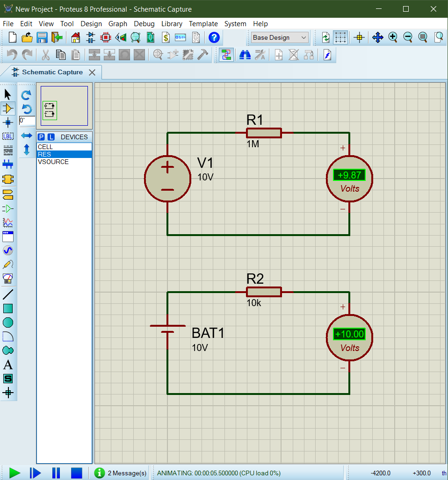The image size is (448, 480).
Task: Select the Text Script mode tool
Action: 8,150
